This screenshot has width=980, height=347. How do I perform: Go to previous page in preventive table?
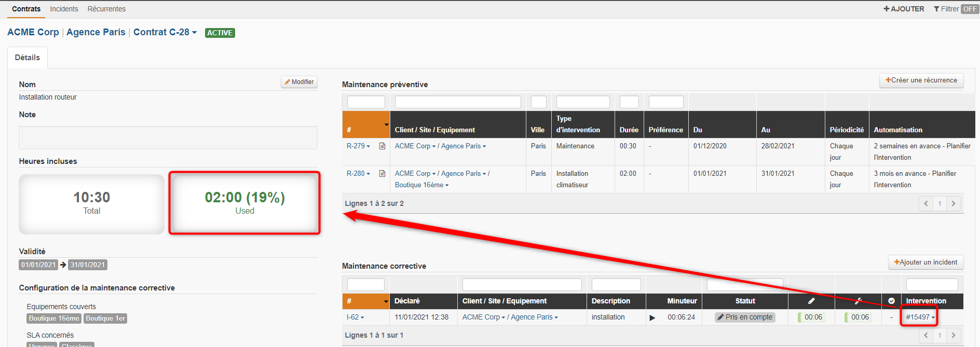point(925,204)
